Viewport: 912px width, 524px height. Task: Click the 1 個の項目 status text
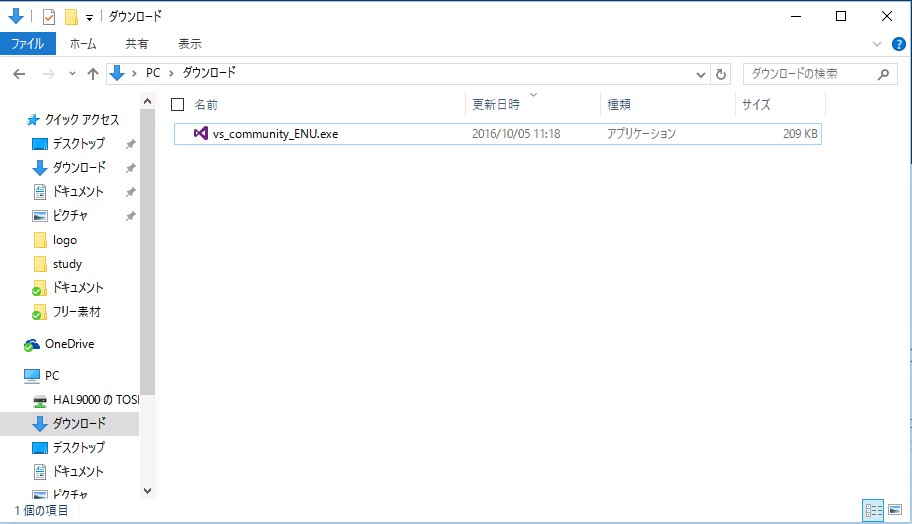coord(42,511)
